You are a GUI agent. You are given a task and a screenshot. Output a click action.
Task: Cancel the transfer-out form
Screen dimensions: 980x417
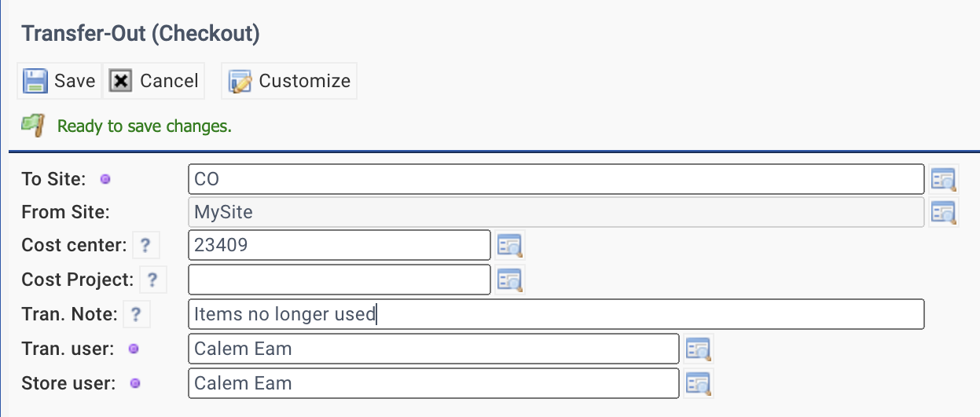point(154,81)
